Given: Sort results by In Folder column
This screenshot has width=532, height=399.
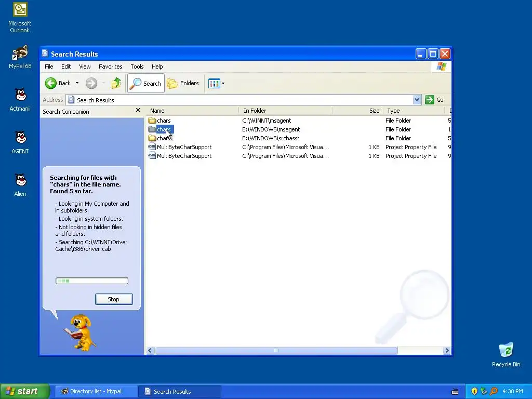Looking at the screenshot, I should (286, 111).
